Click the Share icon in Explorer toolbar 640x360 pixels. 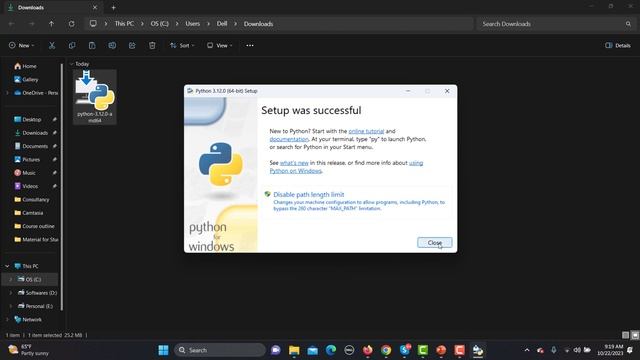[132, 45]
